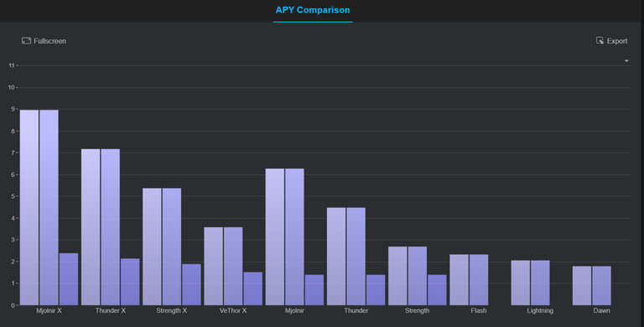
Task: Select the second tall bar of Mjolnir
Action: [294, 237]
